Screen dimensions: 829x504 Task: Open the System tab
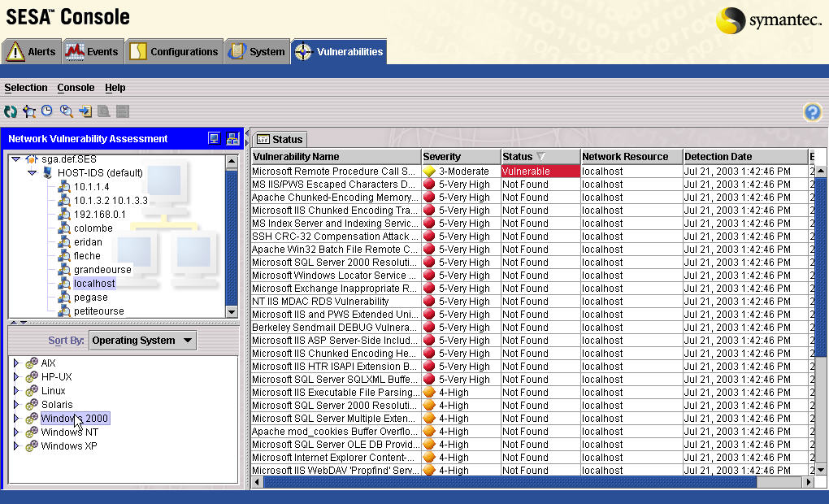257,52
